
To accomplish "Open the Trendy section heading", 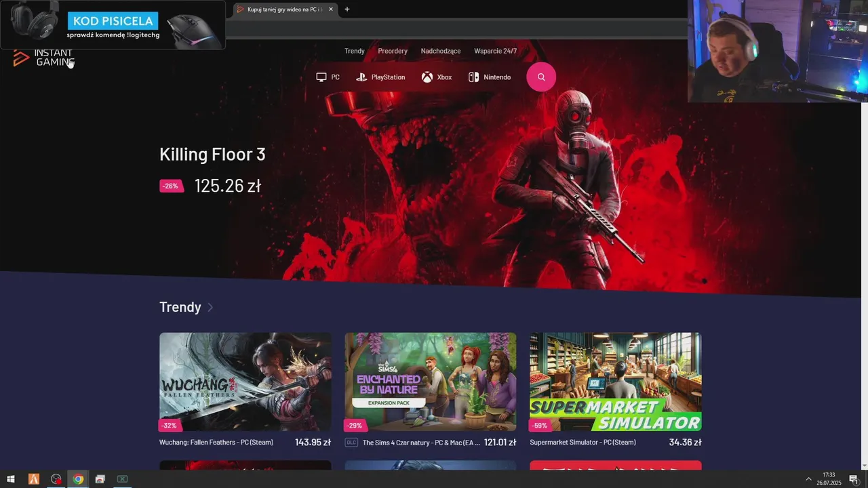I will coord(180,307).
